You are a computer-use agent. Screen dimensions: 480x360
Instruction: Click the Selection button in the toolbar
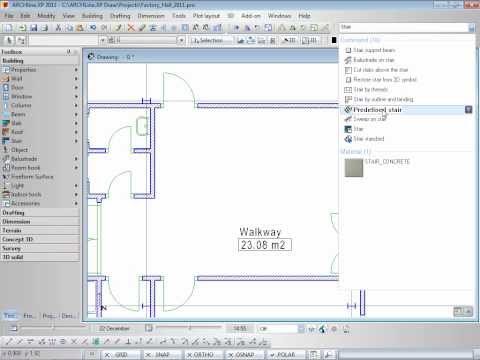(211, 40)
